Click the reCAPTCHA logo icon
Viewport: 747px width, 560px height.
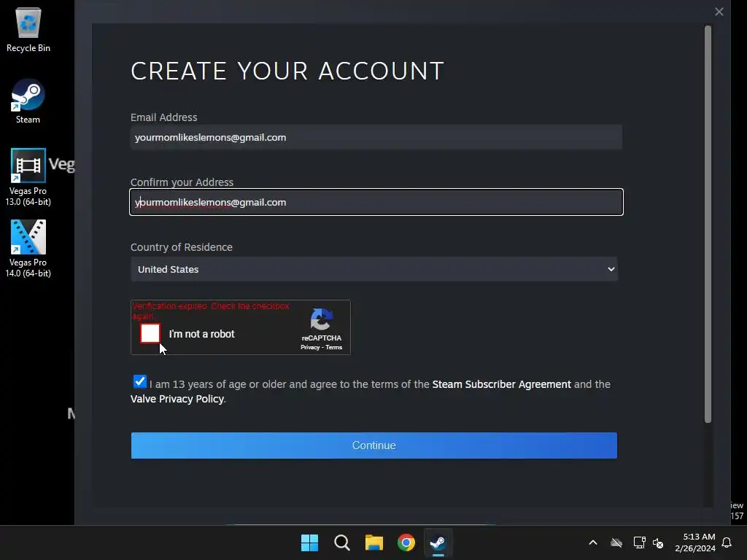322,319
